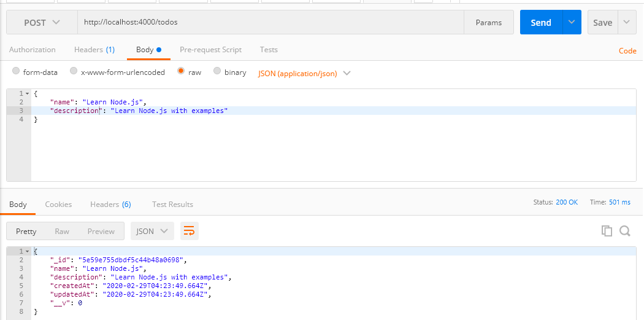Collapse the response JSON at line 1
The width and height of the screenshot is (644, 320).
point(28,251)
